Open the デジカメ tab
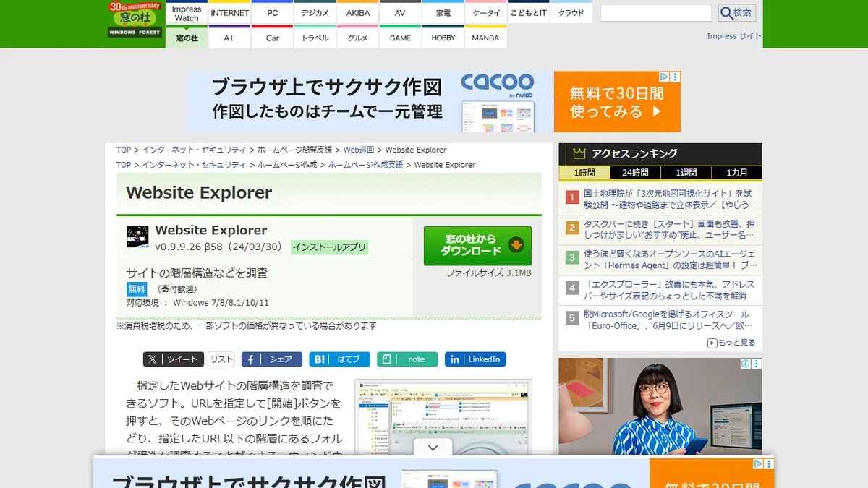Viewport: 868px width, 488px height. (315, 13)
